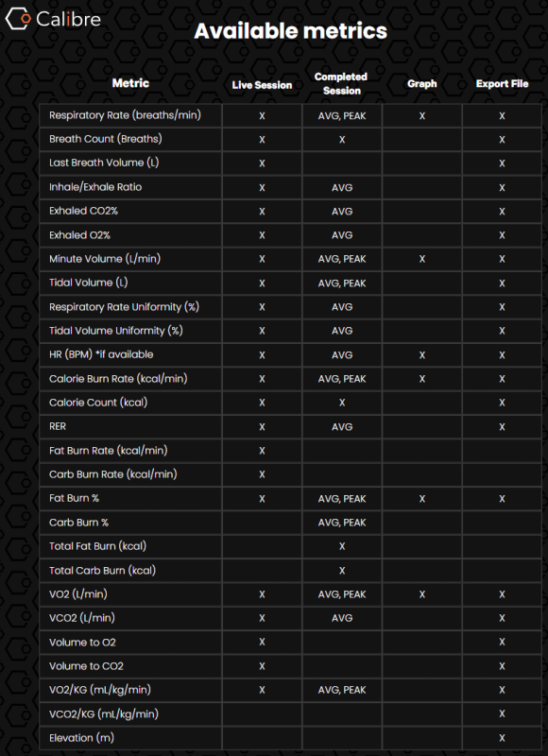Click the Live Session column header
The image size is (548, 756).
click(262, 85)
